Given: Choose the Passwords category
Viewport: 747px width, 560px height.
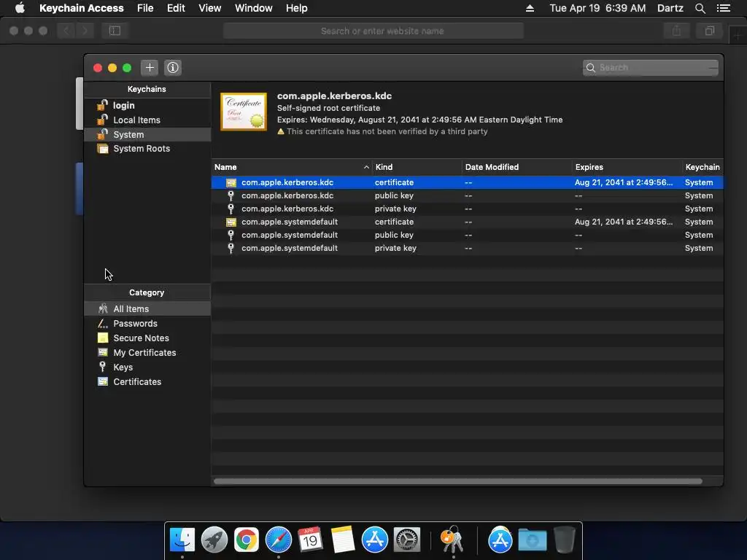Looking at the screenshot, I should pos(147,323).
